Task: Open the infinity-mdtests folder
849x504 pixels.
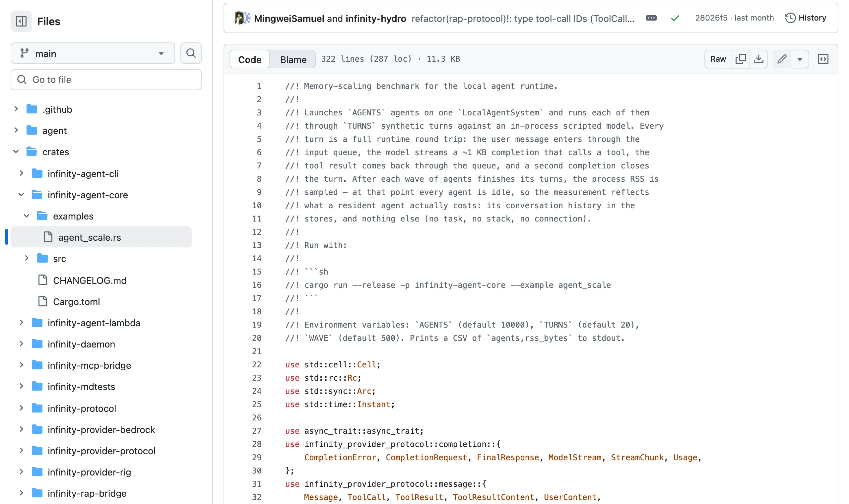Action: pyautogui.click(x=82, y=387)
